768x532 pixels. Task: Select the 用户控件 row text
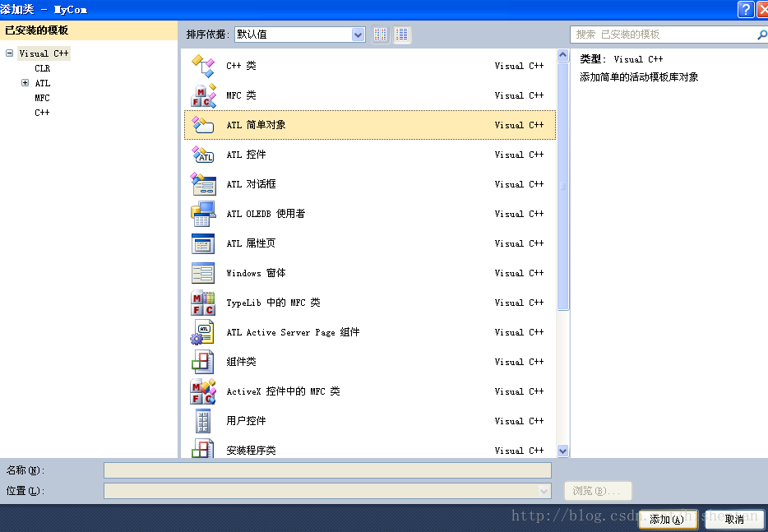(246, 421)
